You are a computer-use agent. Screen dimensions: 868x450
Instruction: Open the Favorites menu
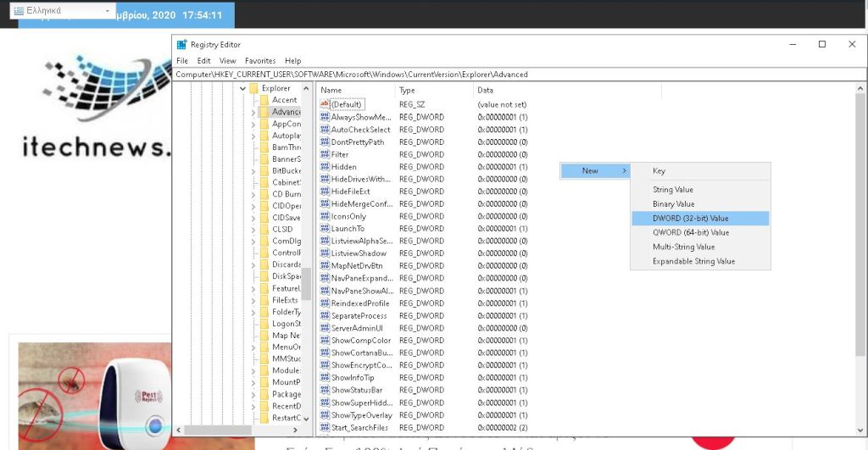click(x=260, y=61)
